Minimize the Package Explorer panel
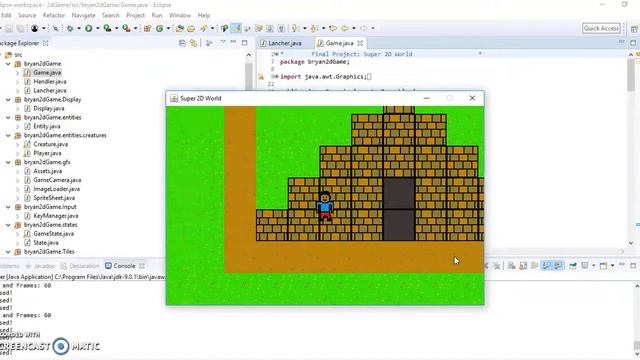The width and height of the screenshot is (640, 360). (x=233, y=42)
